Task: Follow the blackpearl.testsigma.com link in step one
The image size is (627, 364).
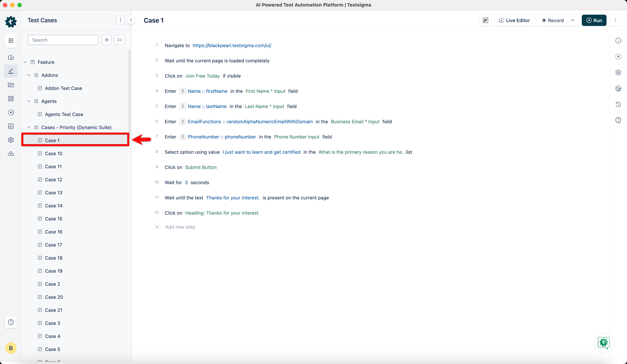Action: [x=232, y=45]
